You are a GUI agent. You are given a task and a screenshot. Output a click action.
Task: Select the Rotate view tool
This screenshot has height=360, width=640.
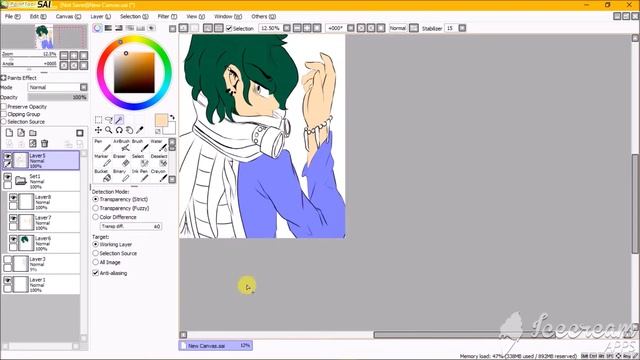[119, 130]
